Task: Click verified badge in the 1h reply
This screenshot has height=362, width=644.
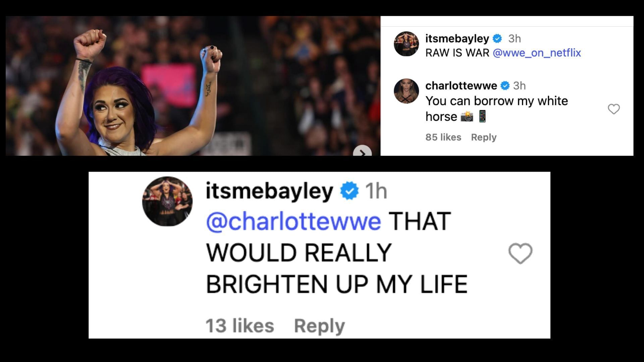Action: pos(350,191)
